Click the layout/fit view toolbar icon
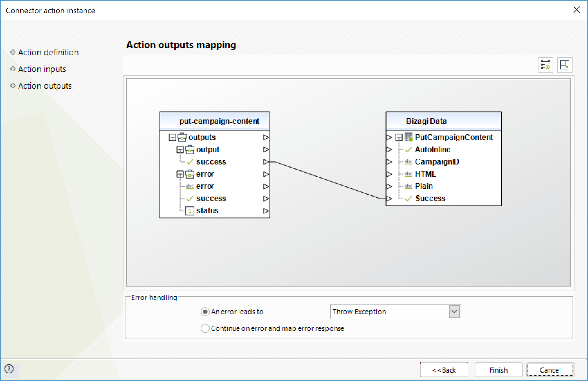The image size is (588, 381). [x=565, y=65]
